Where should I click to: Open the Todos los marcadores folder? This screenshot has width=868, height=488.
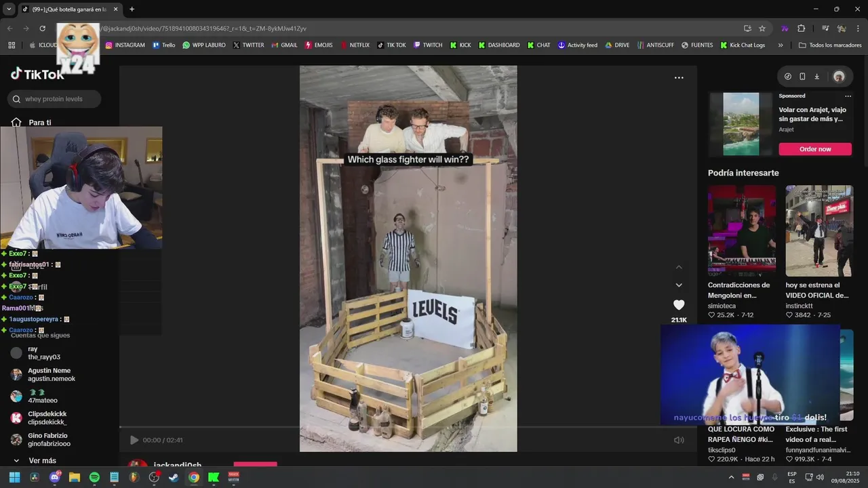830,45
